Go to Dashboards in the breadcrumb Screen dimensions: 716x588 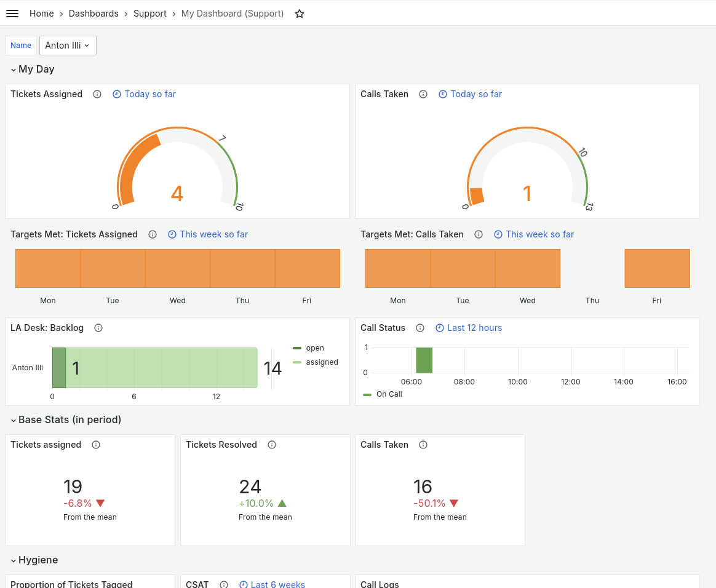tap(93, 14)
